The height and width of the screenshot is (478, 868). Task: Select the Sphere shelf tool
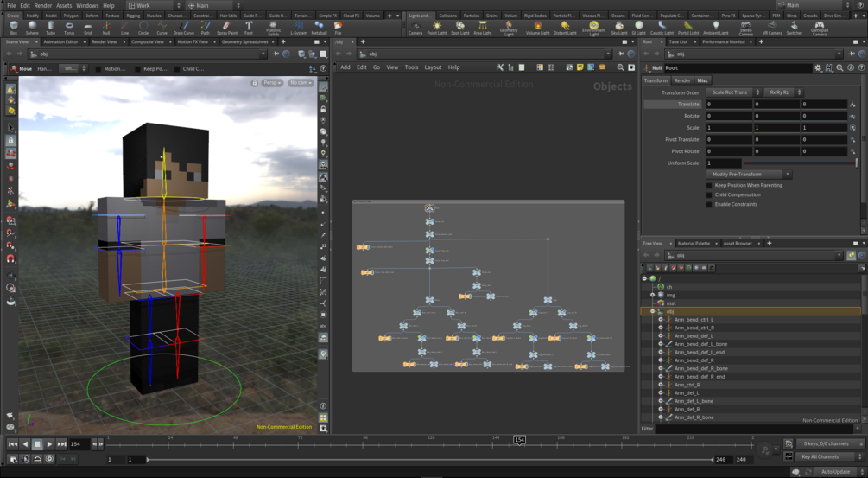coord(32,28)
